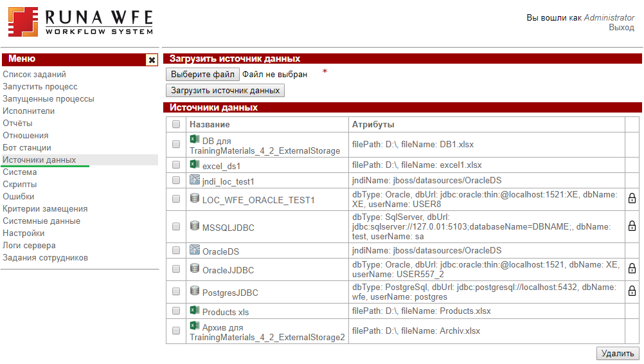
Task: Collapse the Меню panel with X button
Action: click(x=152, y=60)
